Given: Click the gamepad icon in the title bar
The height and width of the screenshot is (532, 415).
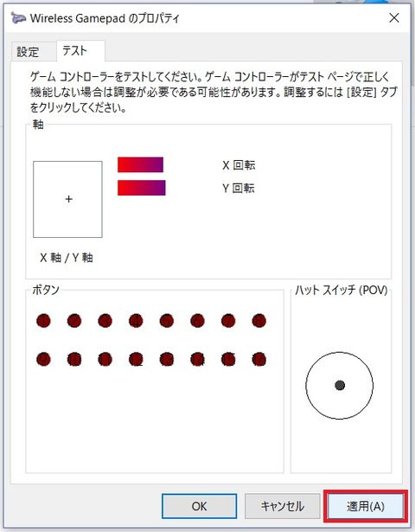Looking at the screenshot, I should click(x=17, y=17).
